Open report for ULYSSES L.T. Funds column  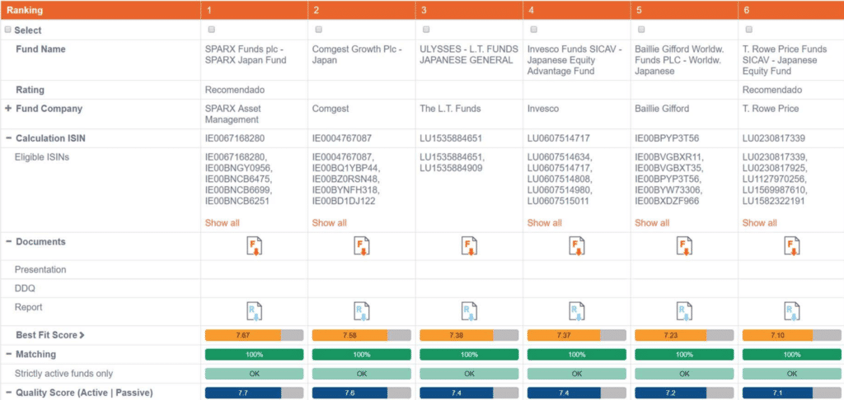point(469,311)
